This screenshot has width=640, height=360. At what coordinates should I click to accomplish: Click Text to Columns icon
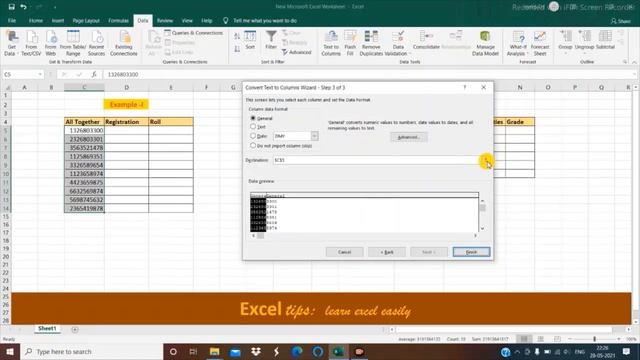[331, 43]
